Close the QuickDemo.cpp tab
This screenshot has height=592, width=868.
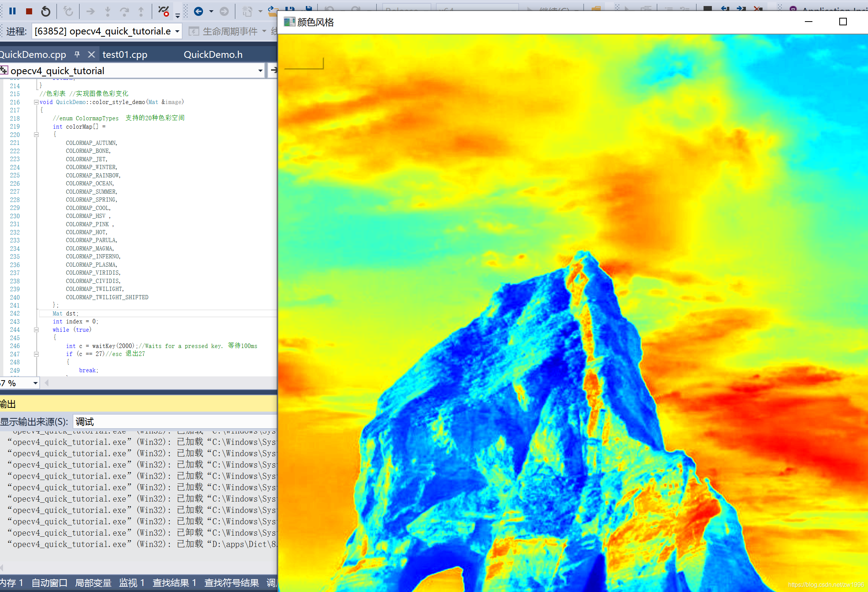pyautogui.click(x=91, y=54)
